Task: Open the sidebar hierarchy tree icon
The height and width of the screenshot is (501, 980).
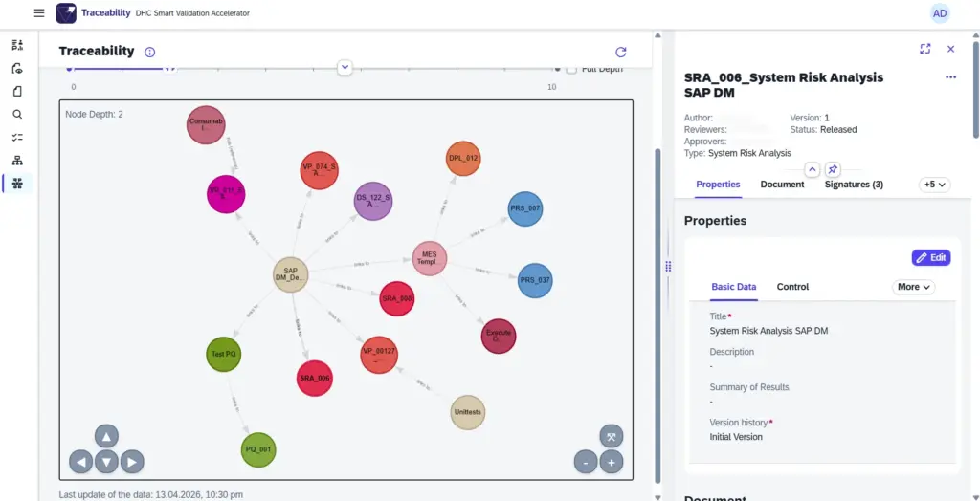Action: pyautogui.click(x=17, y=161)
